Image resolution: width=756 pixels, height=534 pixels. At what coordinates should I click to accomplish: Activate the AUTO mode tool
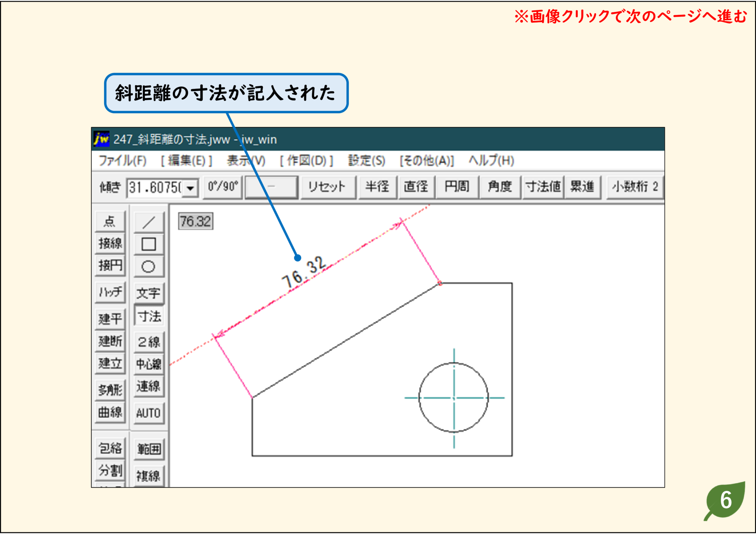pos(149,413)
